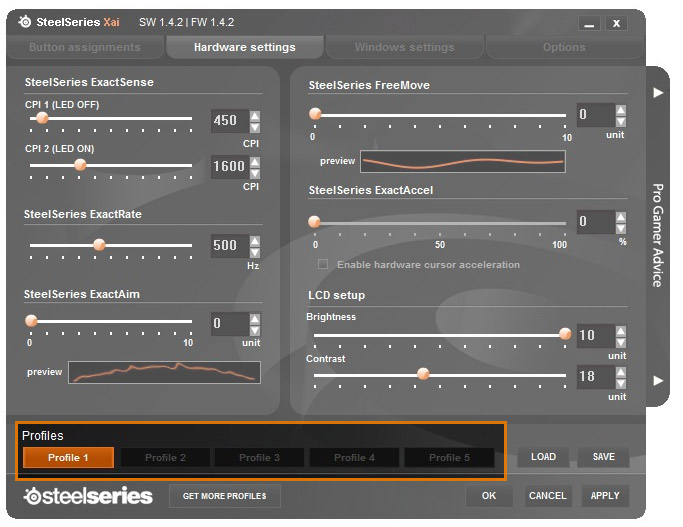Expand Pro Gamer Advice using top arrow
The height and width of the screenshot is (527, 683).
pyautogui.click(x=658, y=92)
